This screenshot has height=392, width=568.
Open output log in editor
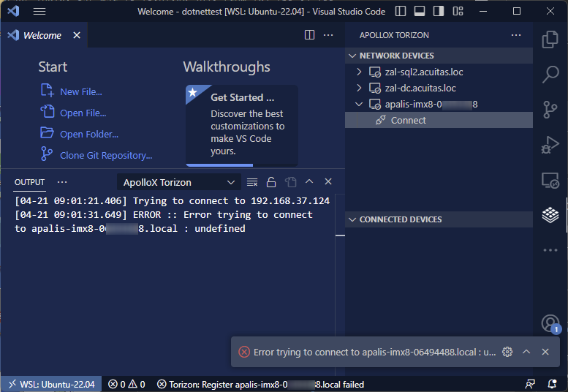pos(290,182)
